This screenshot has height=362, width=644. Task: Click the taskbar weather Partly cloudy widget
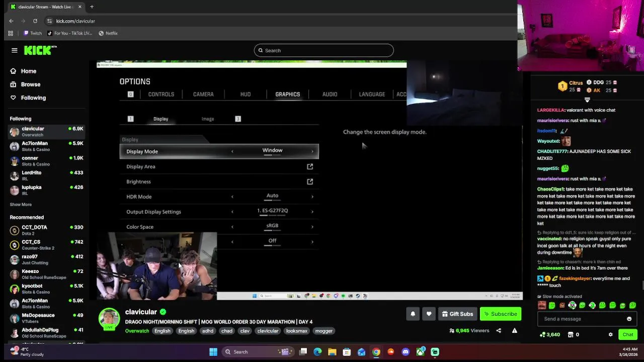[x=27, y=351]
